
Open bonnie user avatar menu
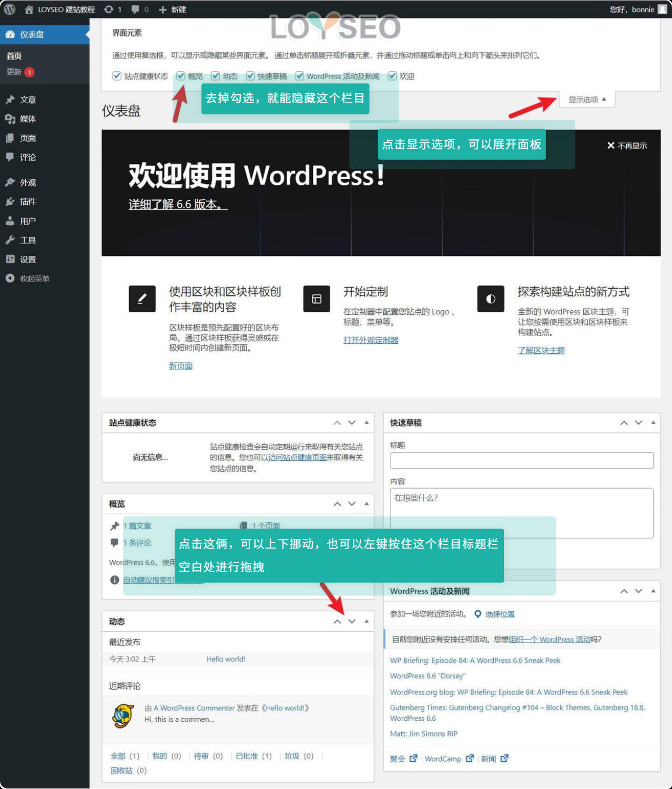pos(663,9)
